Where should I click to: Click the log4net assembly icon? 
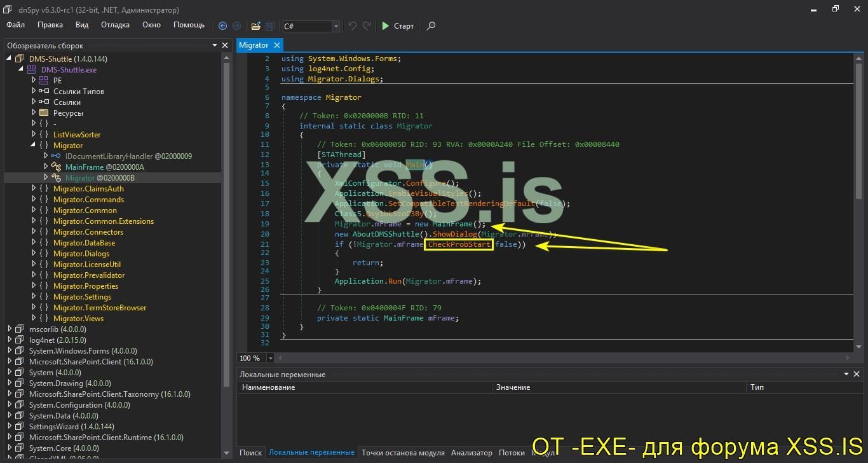[19, 340]
